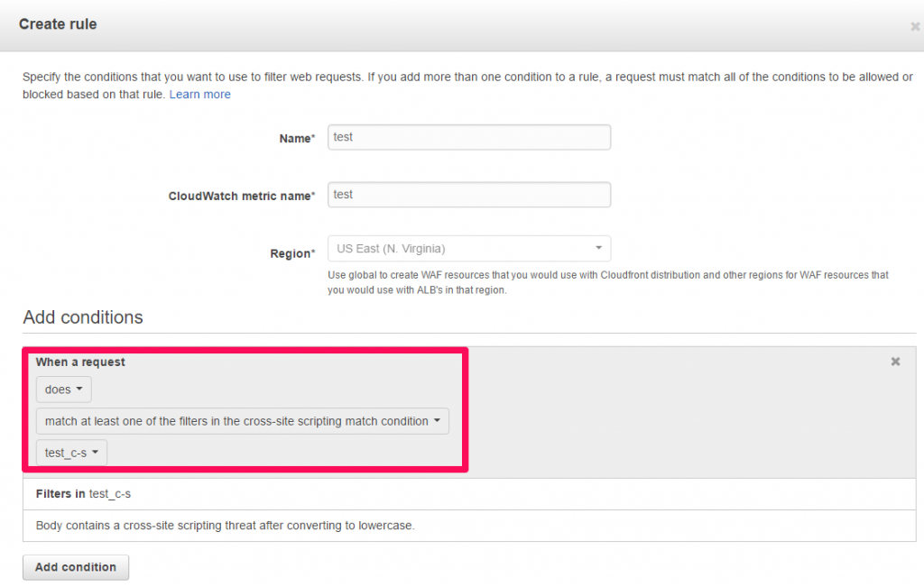
Task: Click the Region field label
Action: (292, 253)
